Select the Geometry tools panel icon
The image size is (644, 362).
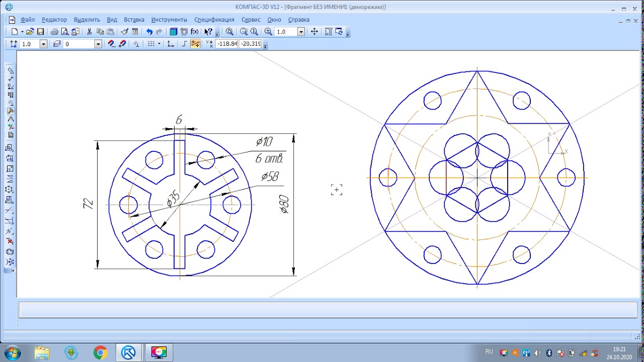11,70
